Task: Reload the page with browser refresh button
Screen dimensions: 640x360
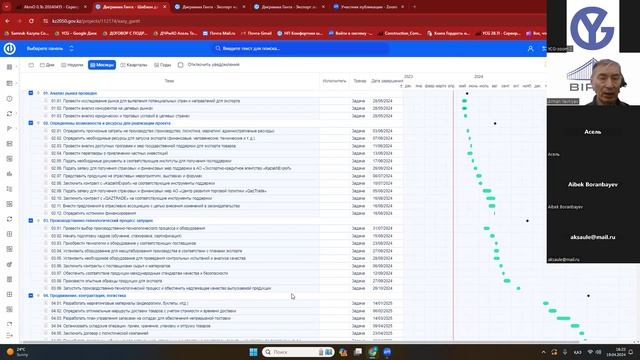Action: click(x=31, y=21)
